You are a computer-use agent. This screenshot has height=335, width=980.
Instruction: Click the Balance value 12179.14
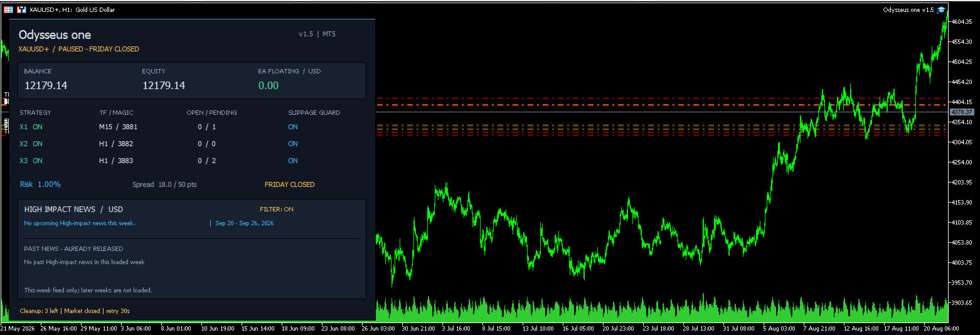pyautogui.click(x=46, y=85)
